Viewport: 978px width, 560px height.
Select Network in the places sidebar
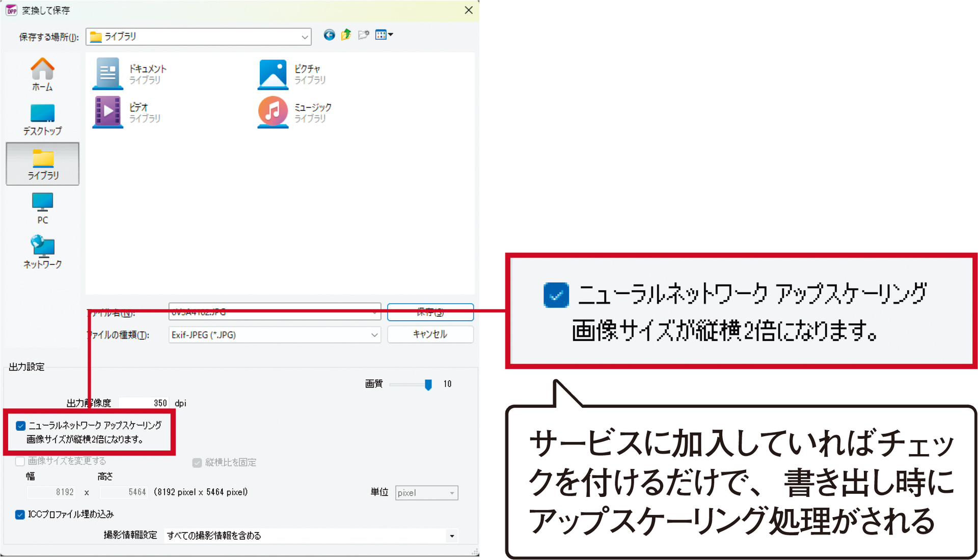[x=42, y=252]
